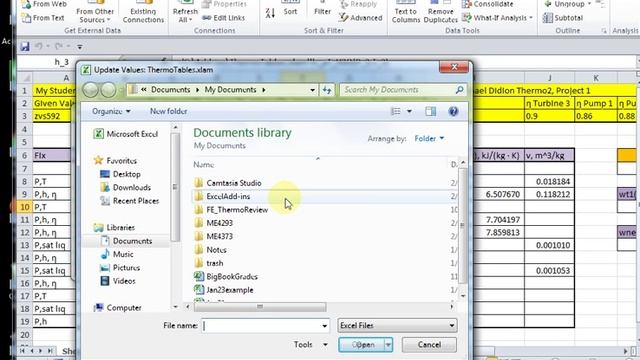Open Customize Quick Access Toolbar dropdown
640x360 pixels.
click(80, 47)
